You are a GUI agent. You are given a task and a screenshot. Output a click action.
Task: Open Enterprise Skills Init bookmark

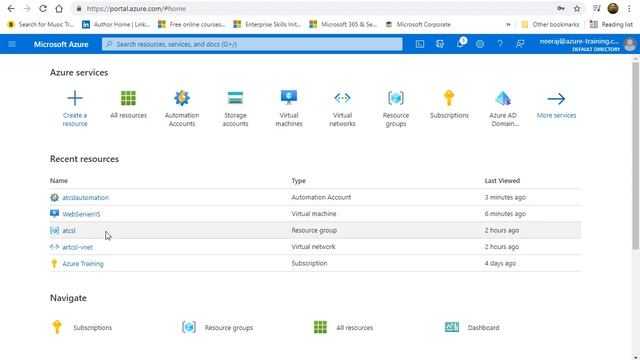pyautogui.click(x=267, y=24)
